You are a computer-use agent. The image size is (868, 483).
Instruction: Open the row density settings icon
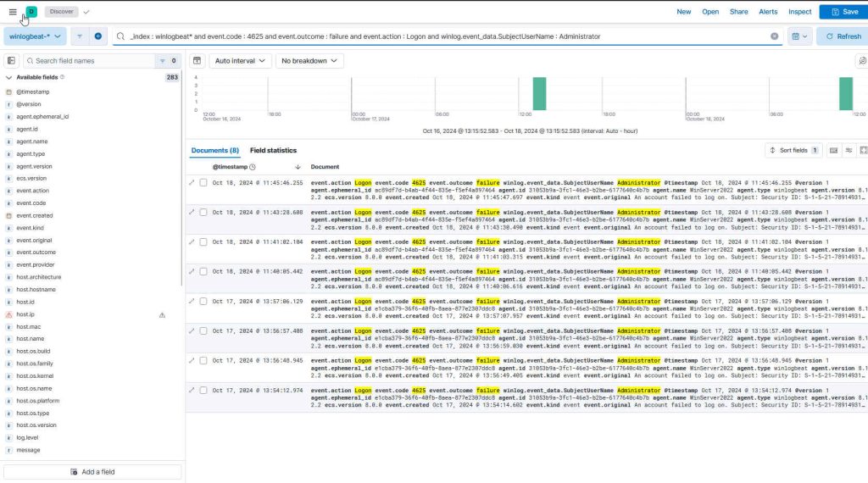click(x=849, y=151)
